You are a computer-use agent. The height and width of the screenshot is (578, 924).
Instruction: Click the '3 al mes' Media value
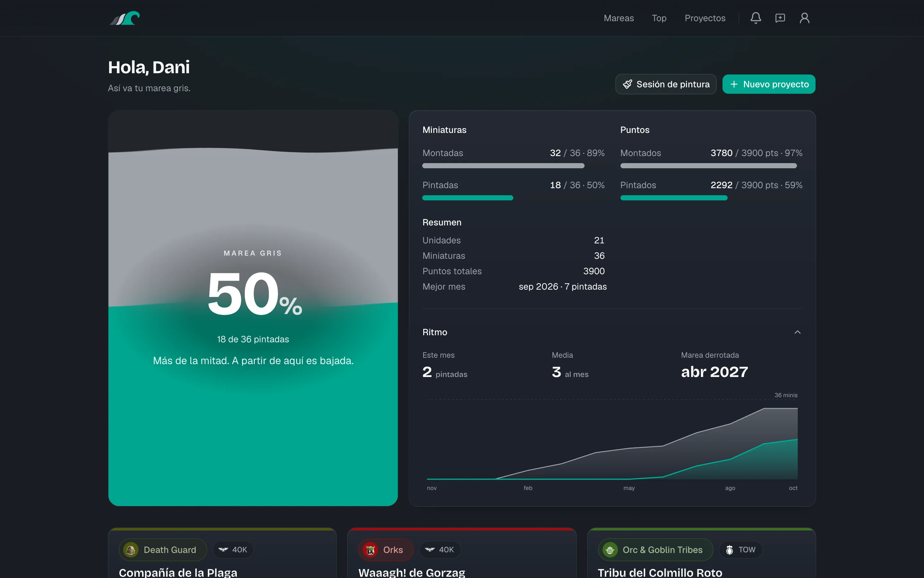(570, 372)
